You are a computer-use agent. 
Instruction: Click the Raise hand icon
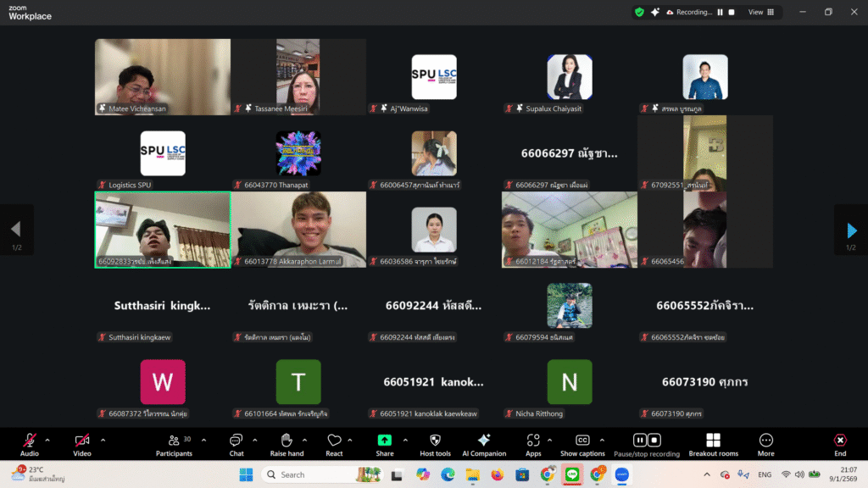(287, 442)
